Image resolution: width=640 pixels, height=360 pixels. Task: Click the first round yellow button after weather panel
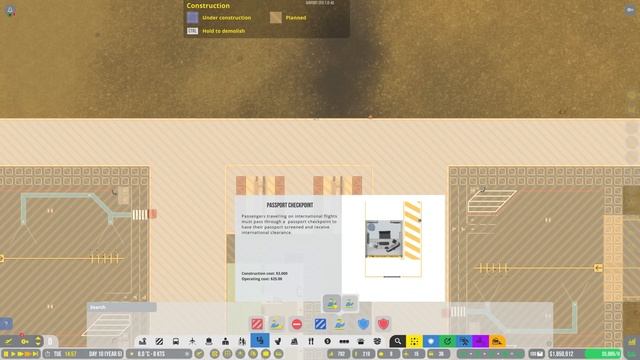coord(199,354)
